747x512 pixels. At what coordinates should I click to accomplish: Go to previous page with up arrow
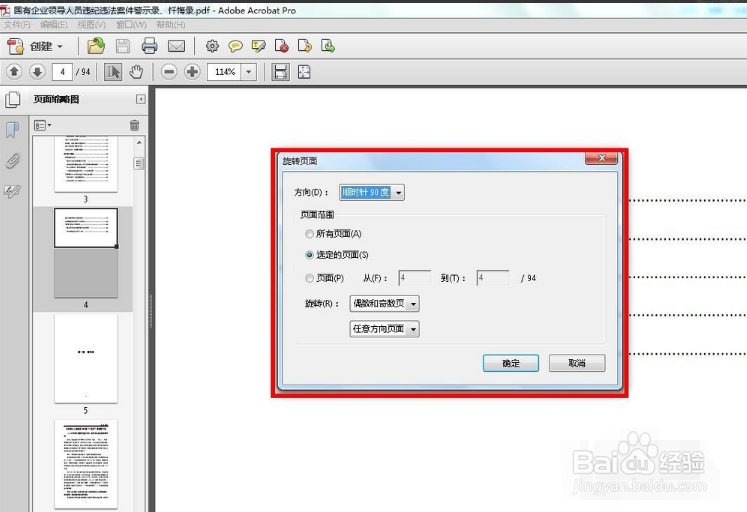click(x=14, y=72)
